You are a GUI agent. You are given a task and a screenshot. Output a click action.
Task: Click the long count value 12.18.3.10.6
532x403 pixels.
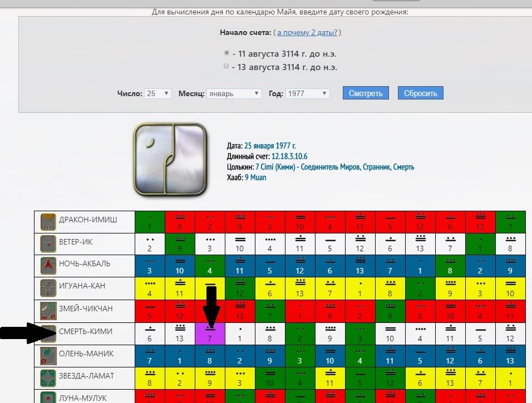tap(289, 156)
